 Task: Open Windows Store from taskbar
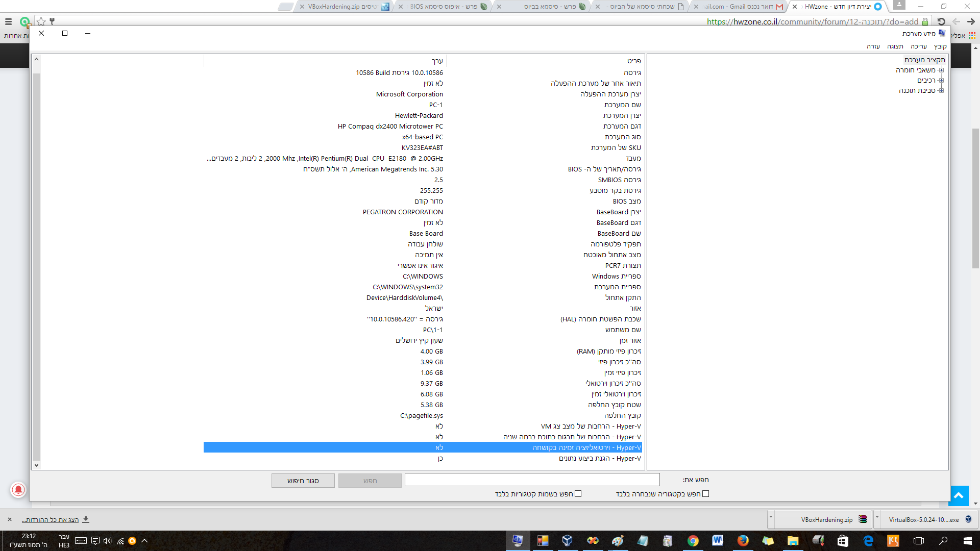(x=843, y=541)
